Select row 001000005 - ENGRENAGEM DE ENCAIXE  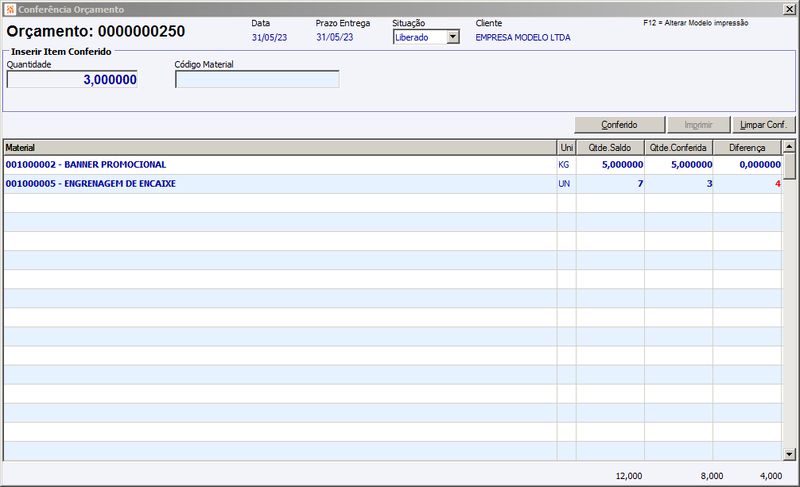click(x=393, y=184)
